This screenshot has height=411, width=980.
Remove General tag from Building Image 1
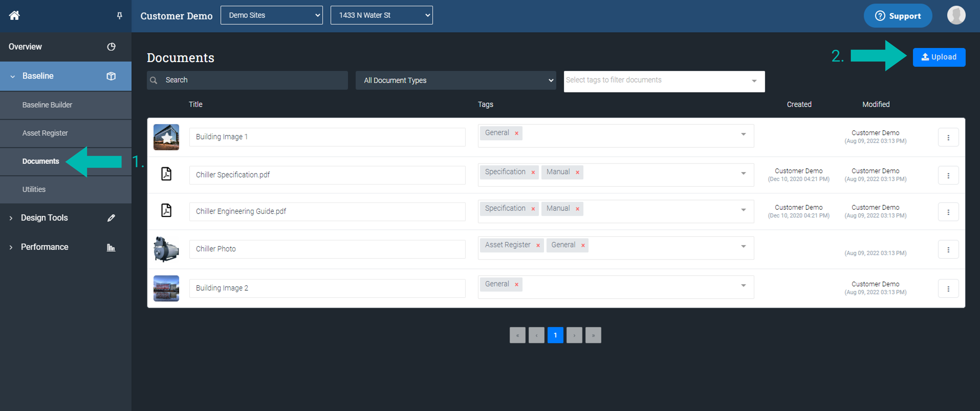[x=516, y=133]
